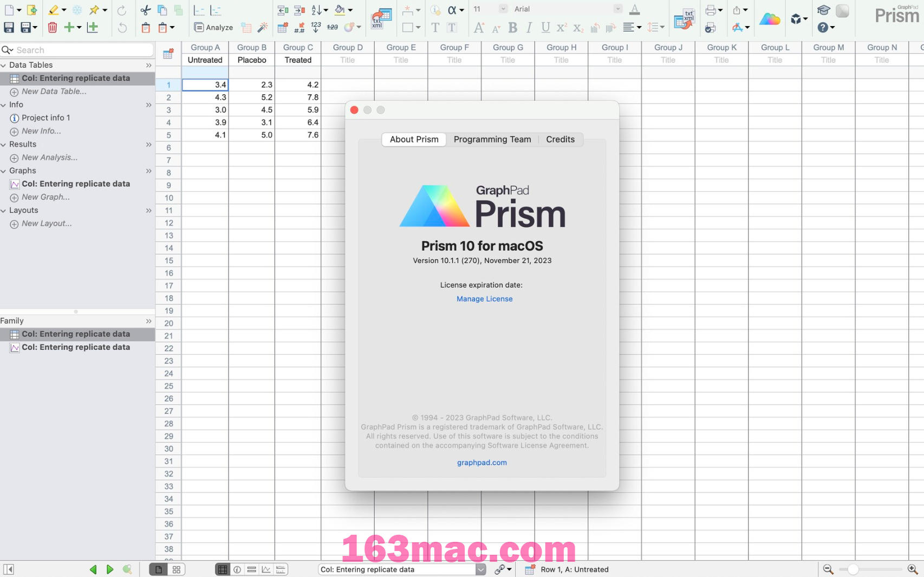This screenshot has width=924, height=577.
Task: Click the font color A icon
Action: [x=635, y=9]
